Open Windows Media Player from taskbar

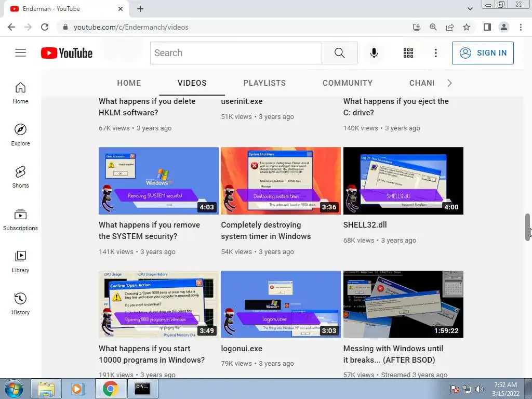click(77, 389)
